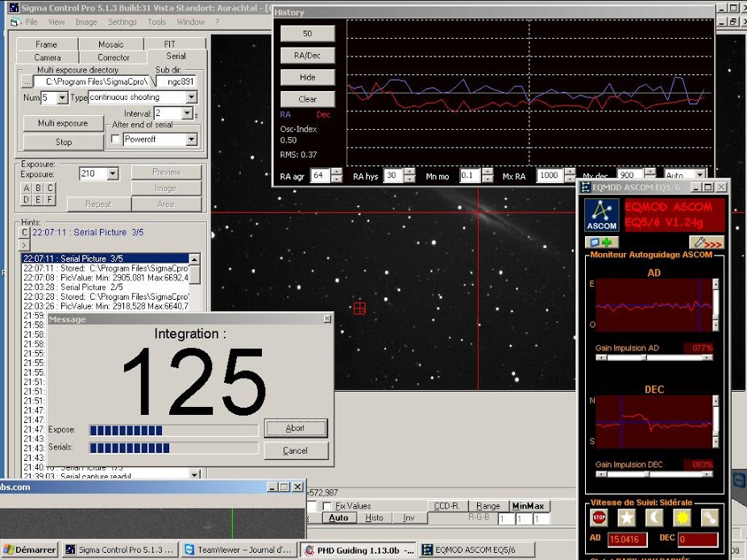Open Démarrer start menu
This screenshot has width=747, height=560.
(30, 550)
